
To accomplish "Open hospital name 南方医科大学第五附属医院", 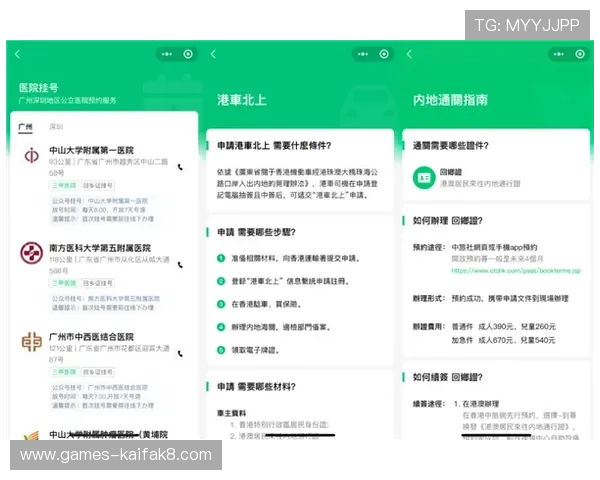I will pyautogui.click(x=100, y=248).
